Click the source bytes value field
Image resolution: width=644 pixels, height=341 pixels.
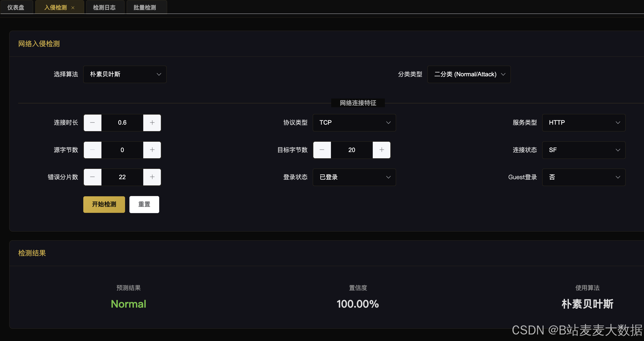point(122,150)
